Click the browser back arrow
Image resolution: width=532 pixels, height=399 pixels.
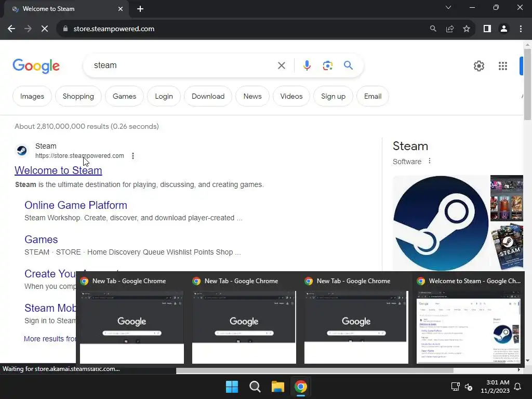click(11, 29)
